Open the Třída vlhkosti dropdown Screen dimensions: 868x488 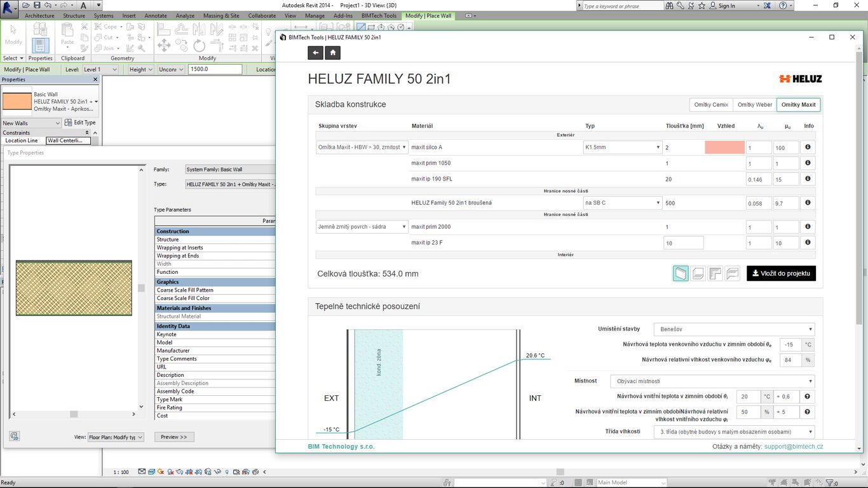(734, 431)
